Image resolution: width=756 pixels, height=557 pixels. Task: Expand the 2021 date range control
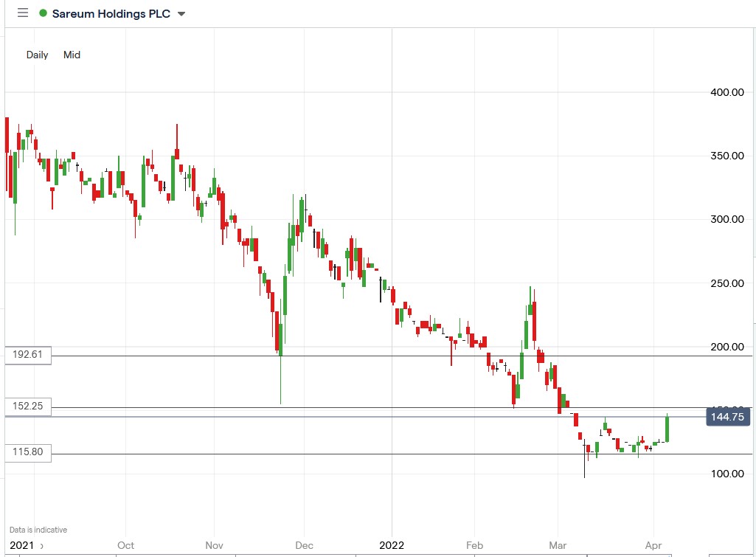coord(28,546)
